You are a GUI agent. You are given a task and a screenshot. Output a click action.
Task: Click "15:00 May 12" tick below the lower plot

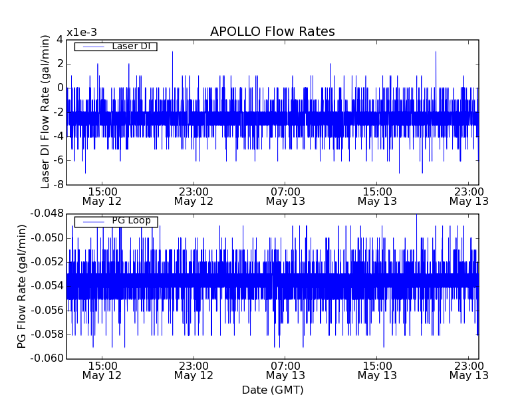click(102, 370)
